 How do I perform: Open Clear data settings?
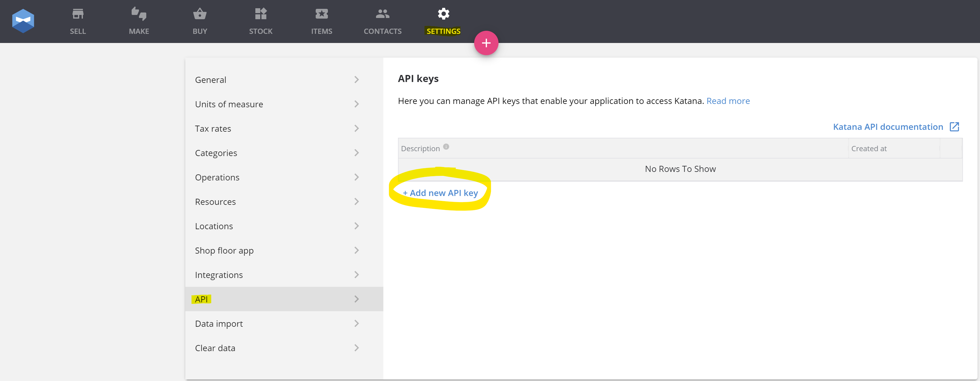point(284,347)
